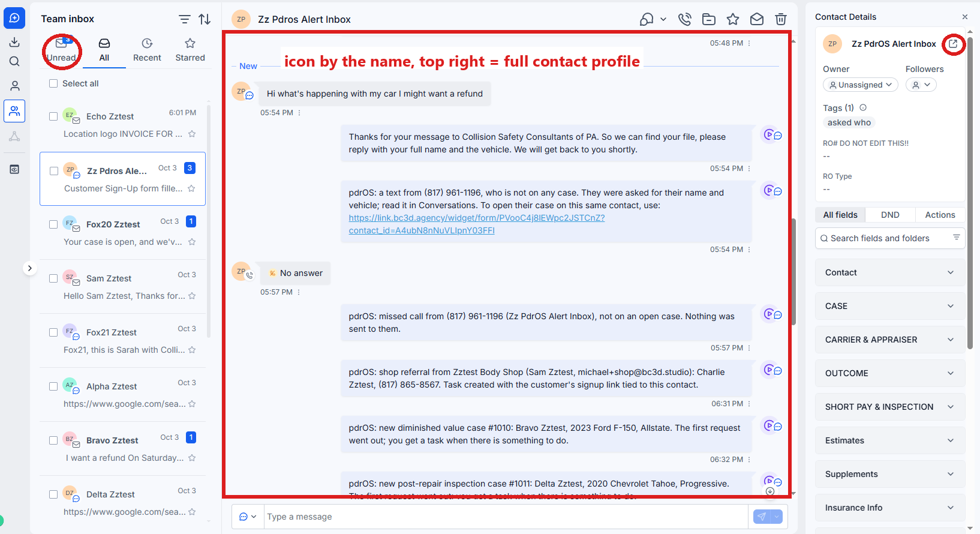Open the Starred tab
Screen dimensions: 980x534
coord(190,50)
